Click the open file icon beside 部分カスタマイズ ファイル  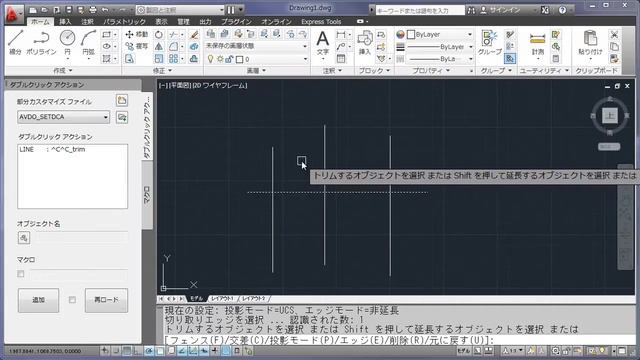pyautogui.click(x=122, y=100)
